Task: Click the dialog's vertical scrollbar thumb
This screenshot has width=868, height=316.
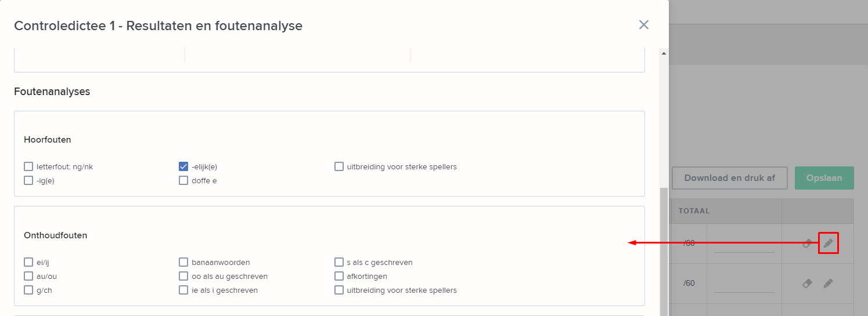Action: (664, 252)
